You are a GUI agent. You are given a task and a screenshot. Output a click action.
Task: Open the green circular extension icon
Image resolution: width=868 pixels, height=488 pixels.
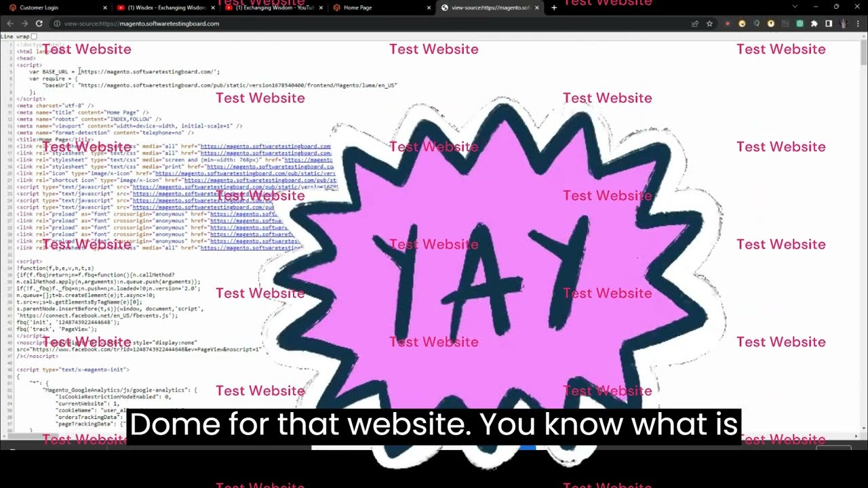[800, 23]
